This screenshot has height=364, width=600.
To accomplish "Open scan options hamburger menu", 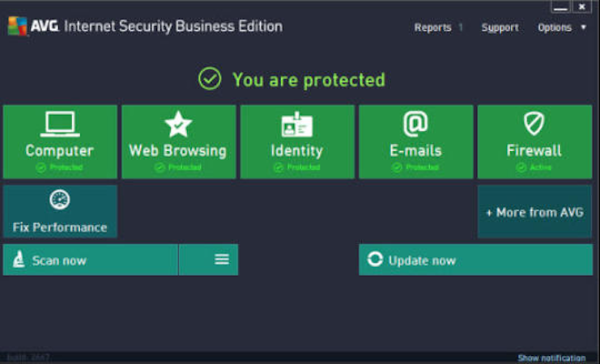I will pos(222,260).
